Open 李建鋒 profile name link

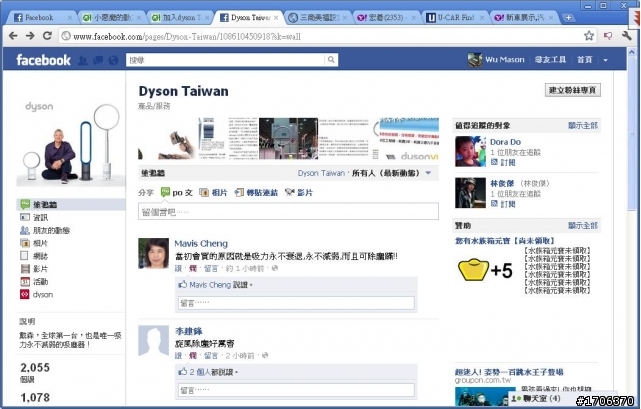[x=188, y=331]
